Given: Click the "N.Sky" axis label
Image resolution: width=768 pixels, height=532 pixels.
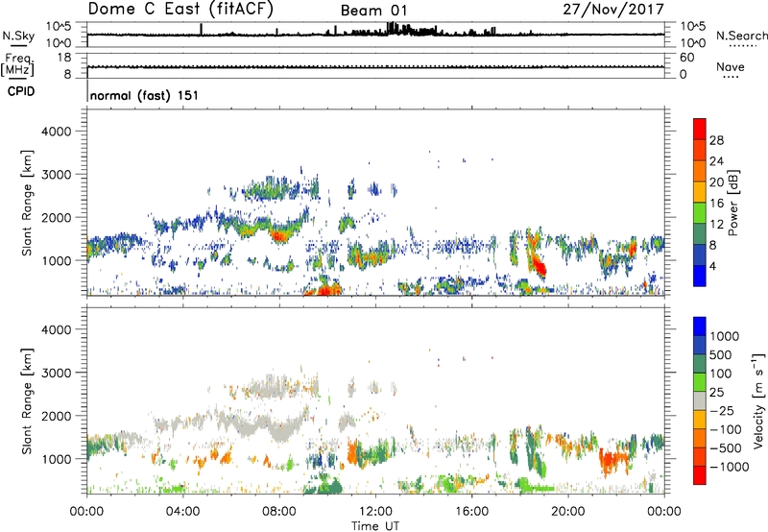Looking at the screenshot, I should coord(18,36).
